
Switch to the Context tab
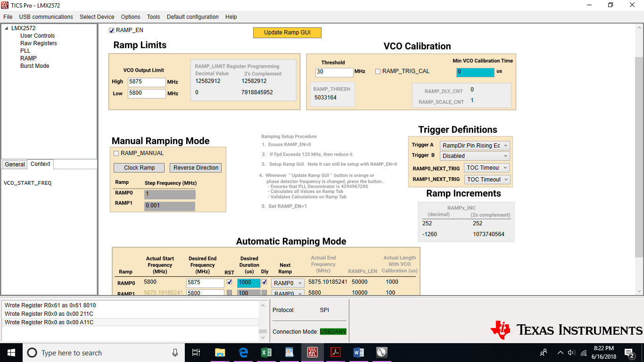click(x=41, y=164)
